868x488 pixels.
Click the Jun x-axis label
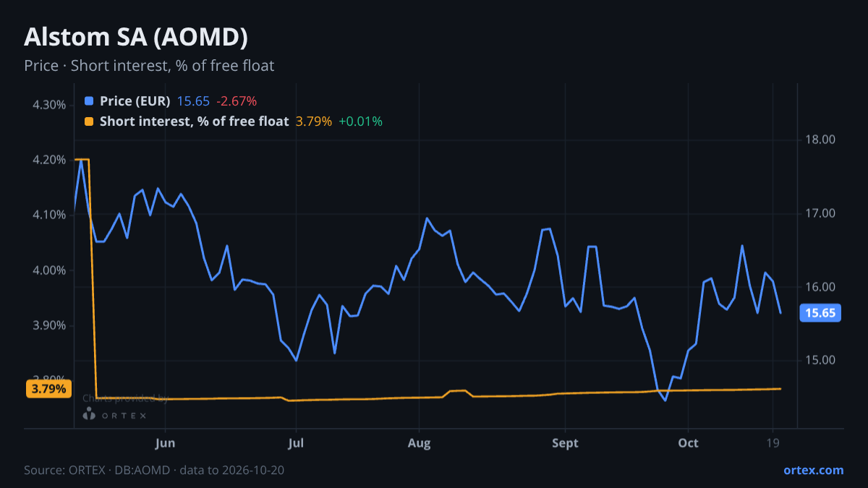pos(166,443)
